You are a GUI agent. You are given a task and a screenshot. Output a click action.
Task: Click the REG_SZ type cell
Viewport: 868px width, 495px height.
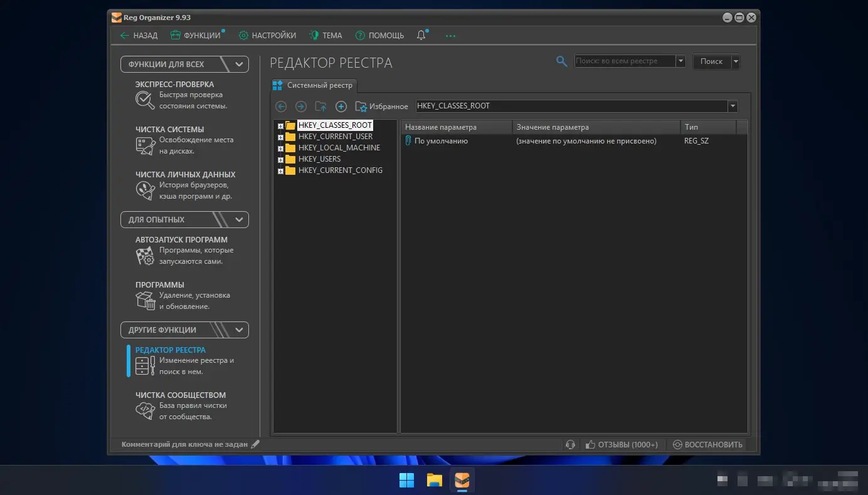(696, 141)
